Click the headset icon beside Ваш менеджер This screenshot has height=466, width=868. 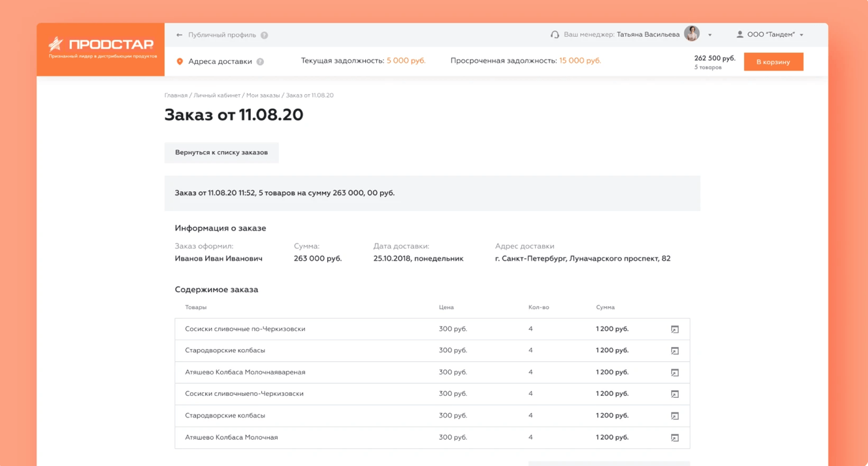coord(554,35)
